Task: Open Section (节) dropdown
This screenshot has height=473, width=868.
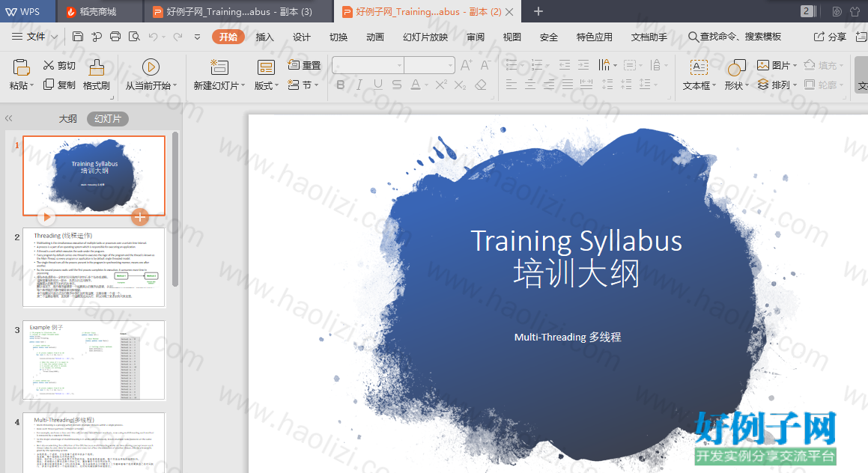Action: point(303,85)
